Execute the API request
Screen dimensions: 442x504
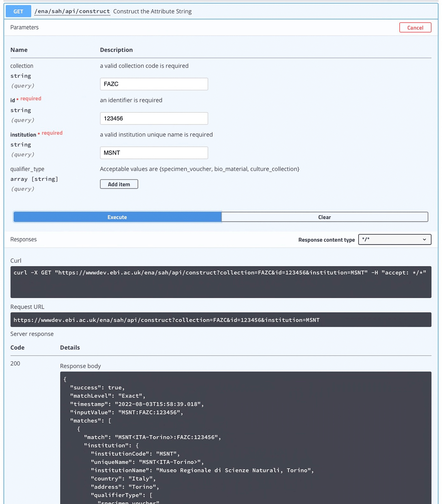[x=117, y=217]
